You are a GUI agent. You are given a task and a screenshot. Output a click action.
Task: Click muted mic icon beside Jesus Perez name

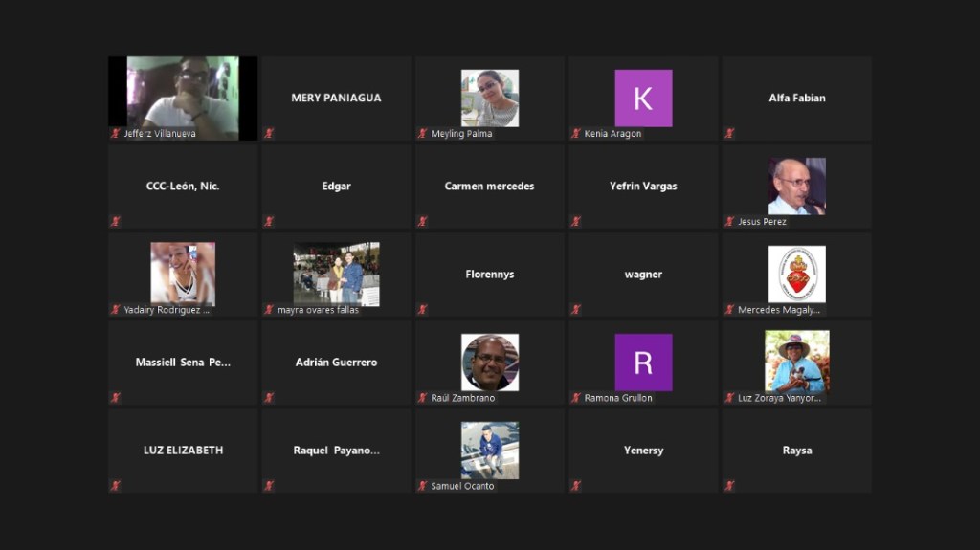click(729, 222)
